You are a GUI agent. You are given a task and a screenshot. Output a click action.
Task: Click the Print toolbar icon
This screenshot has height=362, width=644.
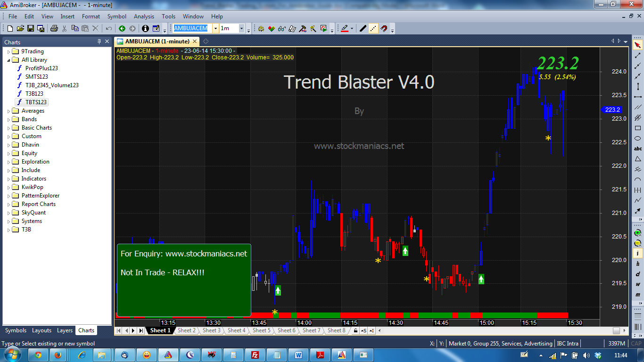(x=54, y=28)
